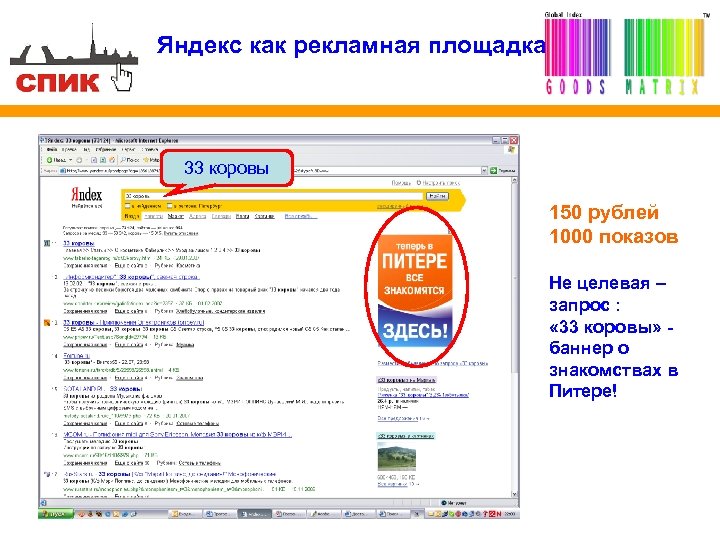The image size is (720, 540).
Task: Open the '33 коровы на Маркете' side link
Action: click(406, 380)
